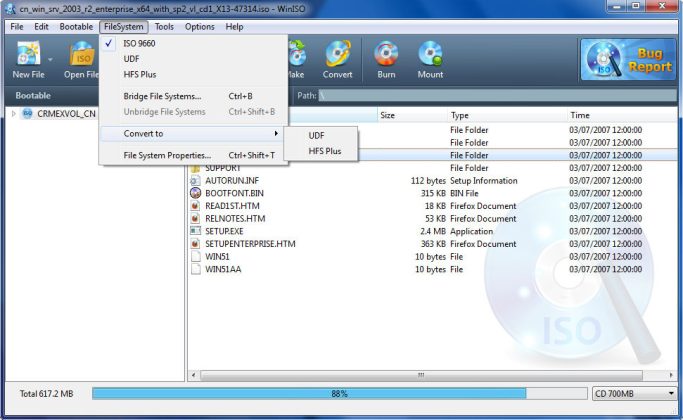
Task: Expand the CRMEXVOL_CN tree node
Action: (x=13, y=114)
